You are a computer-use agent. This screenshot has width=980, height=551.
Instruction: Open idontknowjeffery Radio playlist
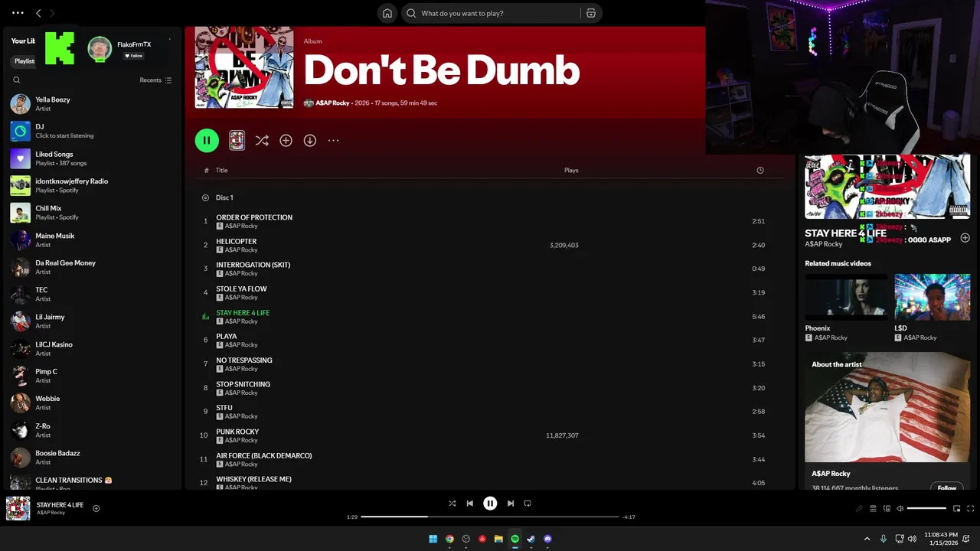click(92, 185)
